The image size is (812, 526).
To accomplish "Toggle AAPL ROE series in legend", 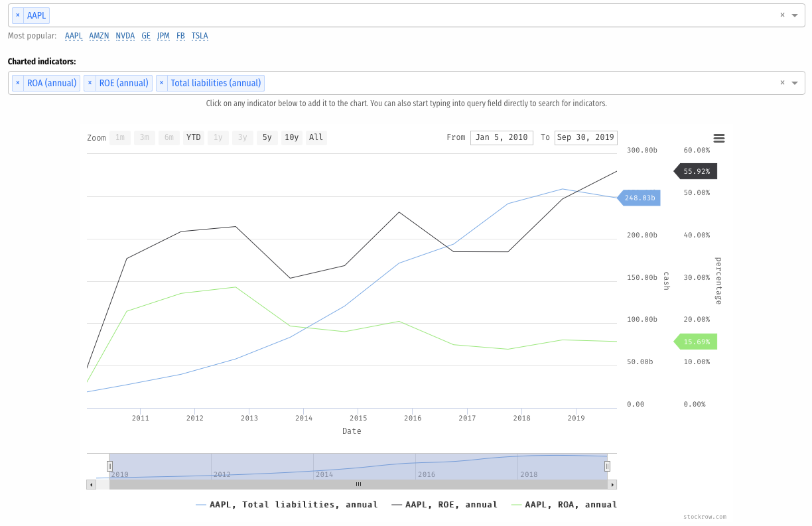I will [x=444, y=505].
